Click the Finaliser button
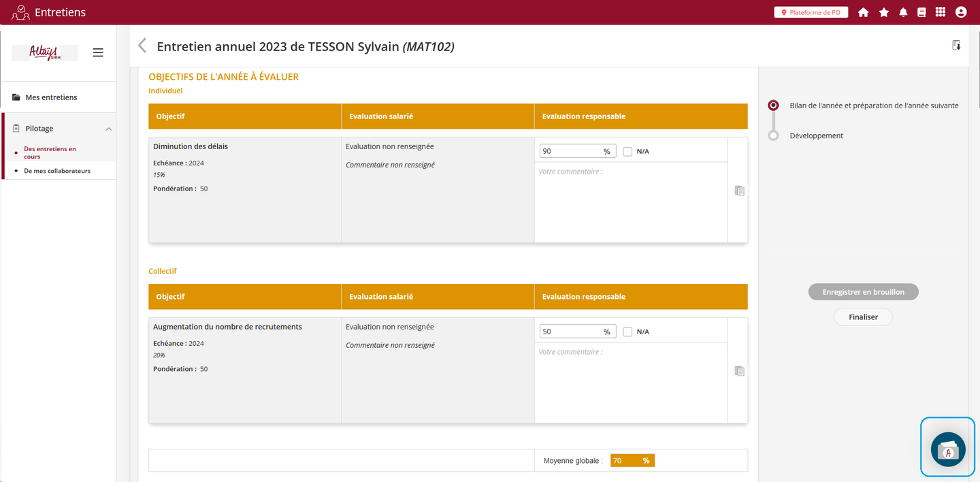The height and width of the screenshot is (482, 980). click(863, 317)
